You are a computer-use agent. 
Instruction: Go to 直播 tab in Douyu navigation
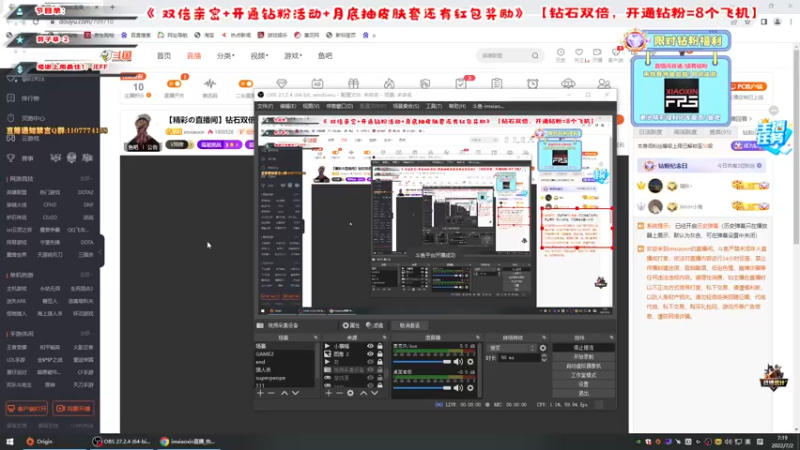[194, 56]
